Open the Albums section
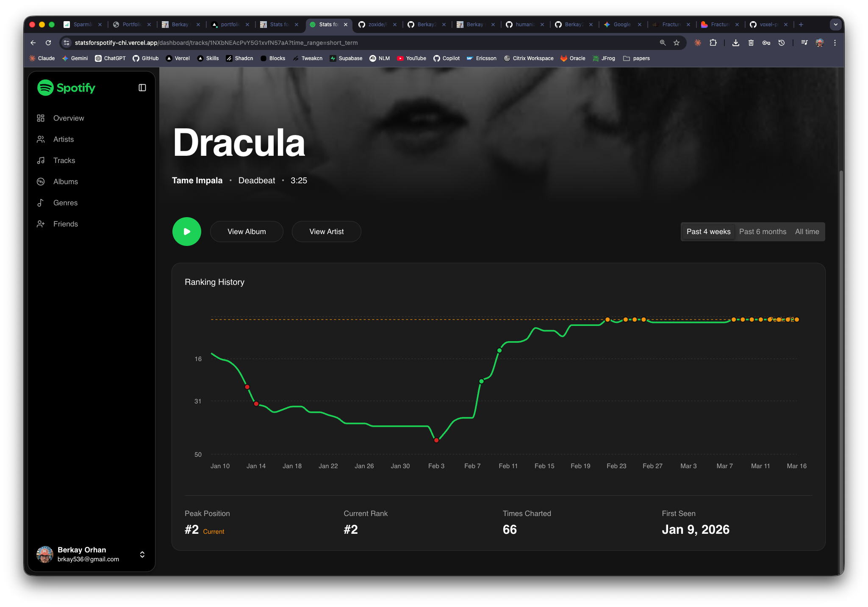Image resolution: width=868 pixels, height=607 pixels. click(65, 181)
